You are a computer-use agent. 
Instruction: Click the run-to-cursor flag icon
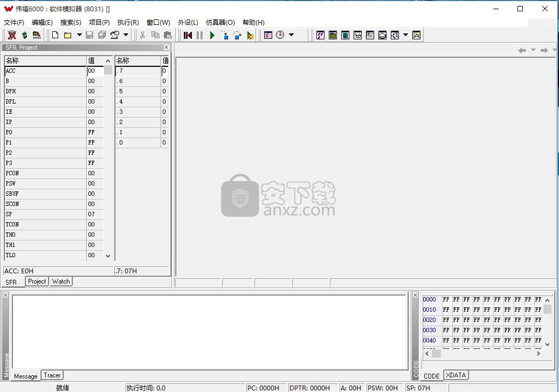click(250, 35)
